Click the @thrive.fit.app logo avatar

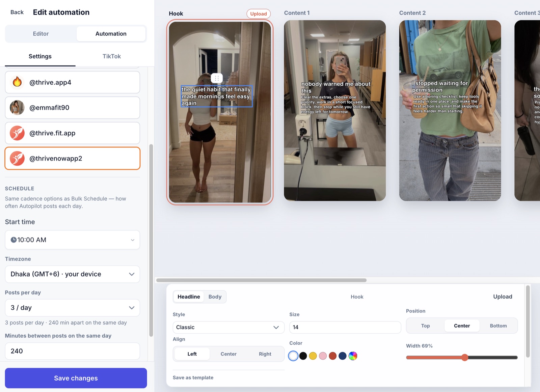click(x=17, y=133)
